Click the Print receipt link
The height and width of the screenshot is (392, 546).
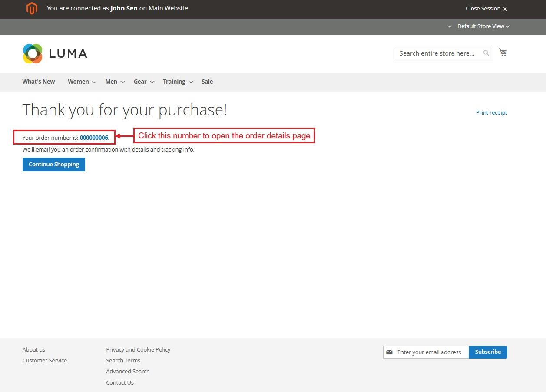491,112
